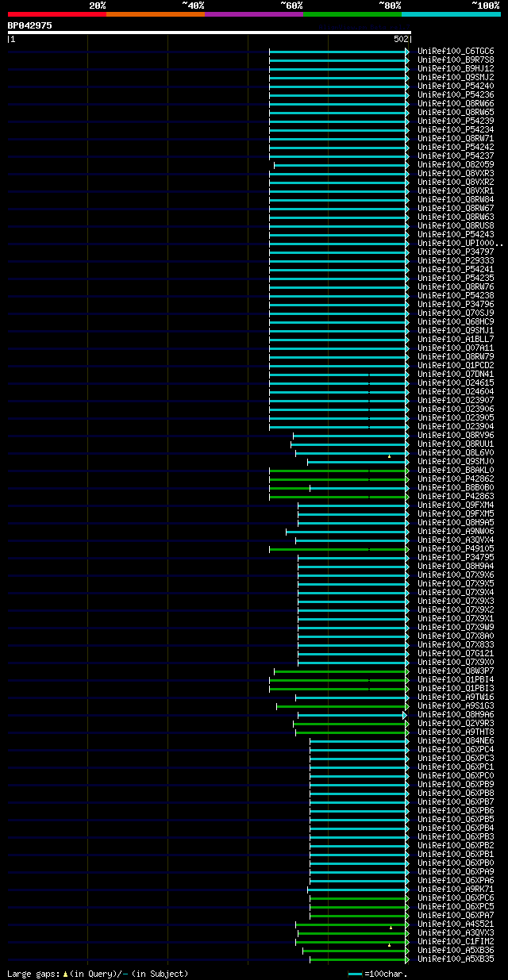
Task: Select the UniRef100_Q9FXM4 label
Action: click(x=456, y=505)
